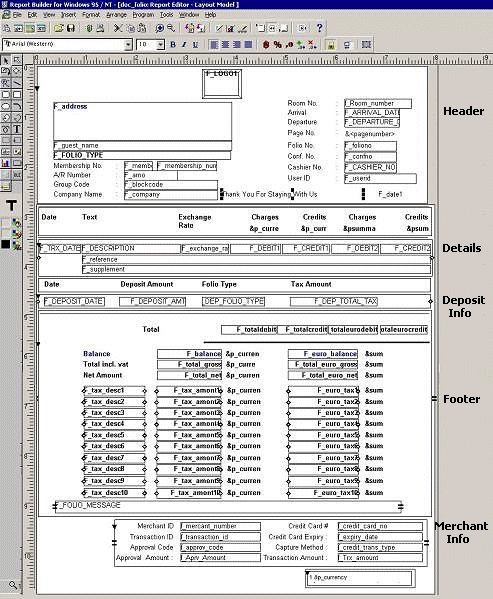Set center text alignment
Image resolution: width=493 pixels, height=599 pixels.
pyautogui.click(x=225, y=45)
